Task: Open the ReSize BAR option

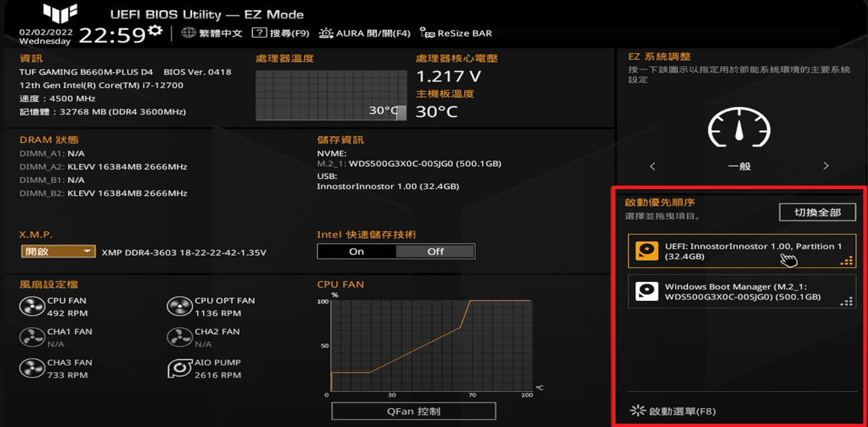Action: (x=456, y=33)
